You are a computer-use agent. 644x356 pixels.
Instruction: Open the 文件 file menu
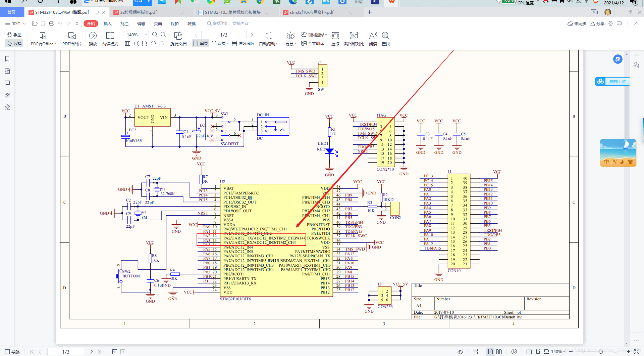pos(15,24)
